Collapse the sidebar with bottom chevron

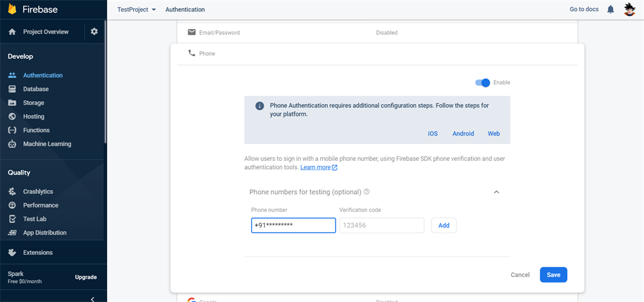[93, 299]
